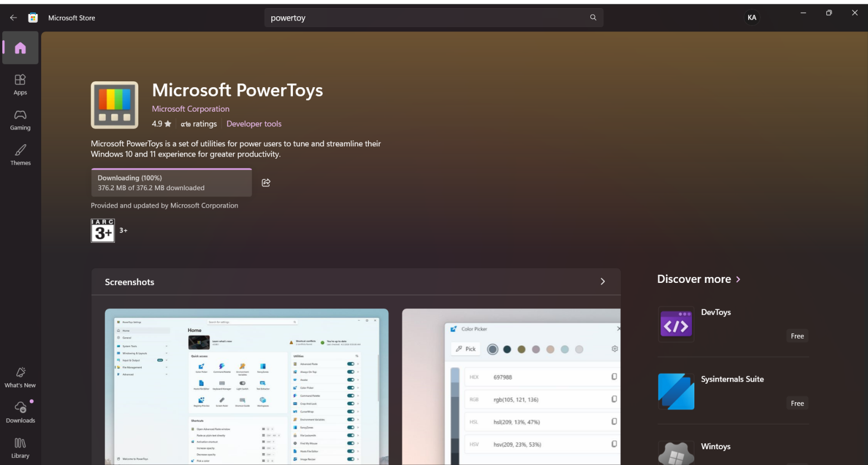Viewport: 868px width, 465px height.
Task: Click the back arrow icon
Action: click(x=14, y=18)
